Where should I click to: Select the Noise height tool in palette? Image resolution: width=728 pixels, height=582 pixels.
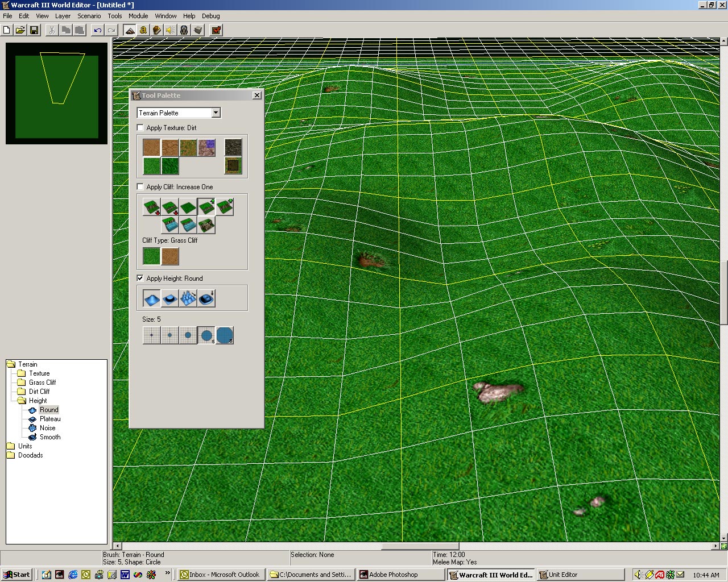pos(188,298)
